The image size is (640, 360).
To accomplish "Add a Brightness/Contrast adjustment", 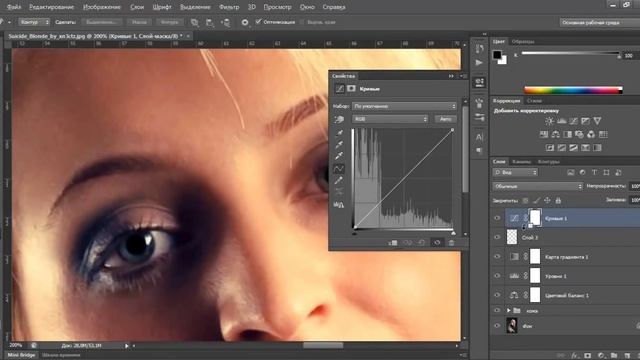I will tap(549, 121).
